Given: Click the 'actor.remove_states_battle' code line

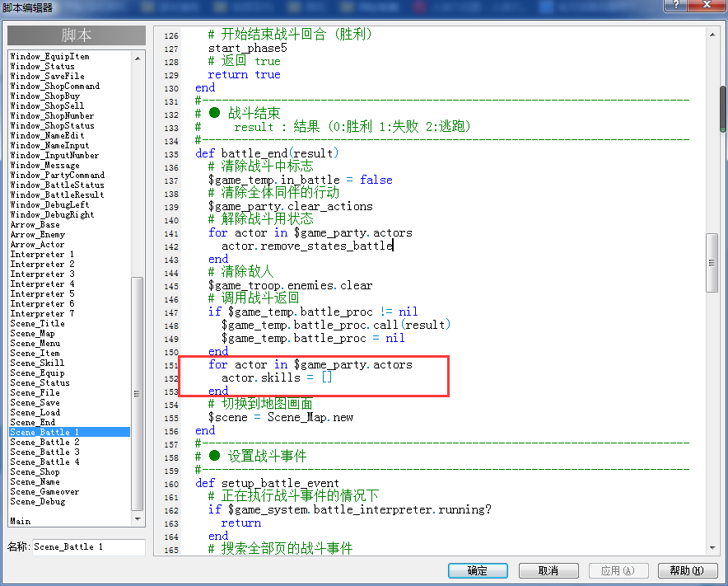Looking at the screenshot, I should (x=307, y=246).
